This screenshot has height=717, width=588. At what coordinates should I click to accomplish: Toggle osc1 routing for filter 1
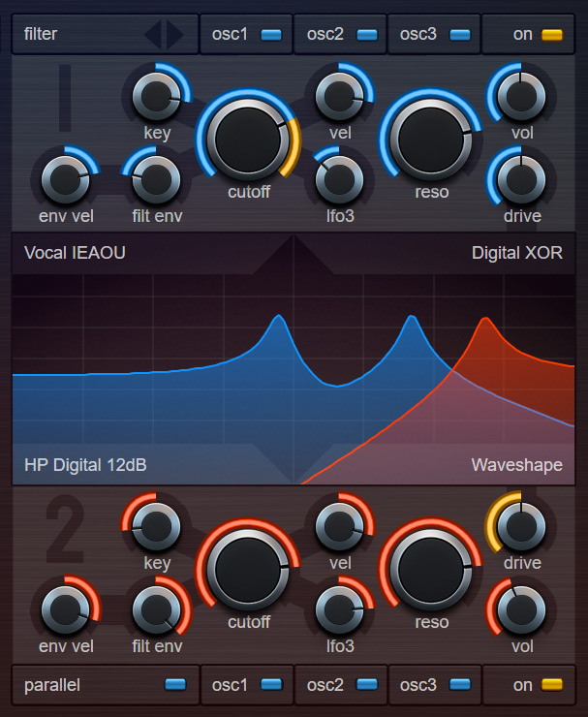coord(270,35)
